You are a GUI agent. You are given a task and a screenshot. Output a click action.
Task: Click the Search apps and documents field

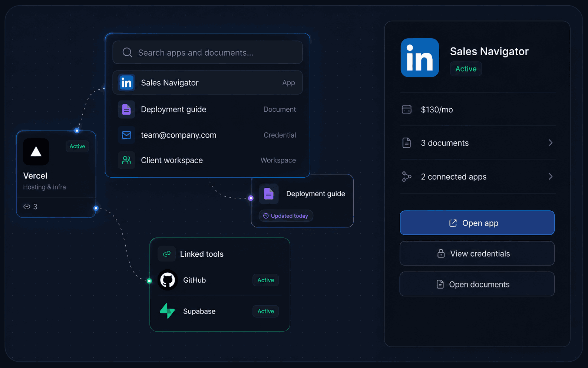[x=208, y=52]
